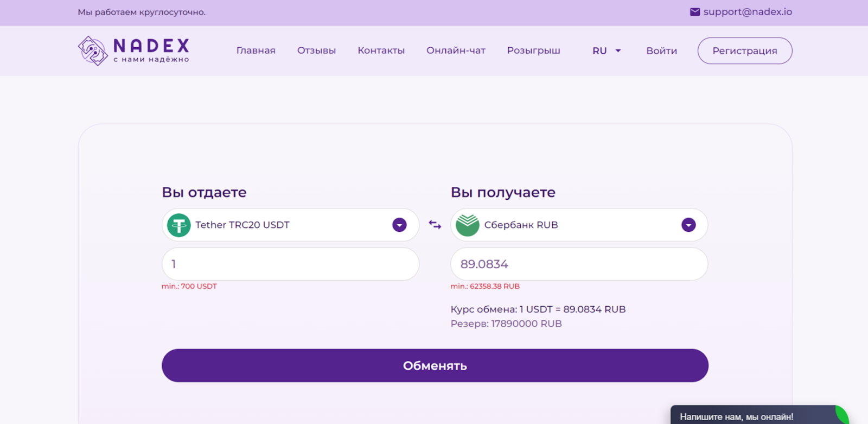Click the 'Мы работаем круглосуточно.' notice

pyautogui.click(x=142, y=12)
